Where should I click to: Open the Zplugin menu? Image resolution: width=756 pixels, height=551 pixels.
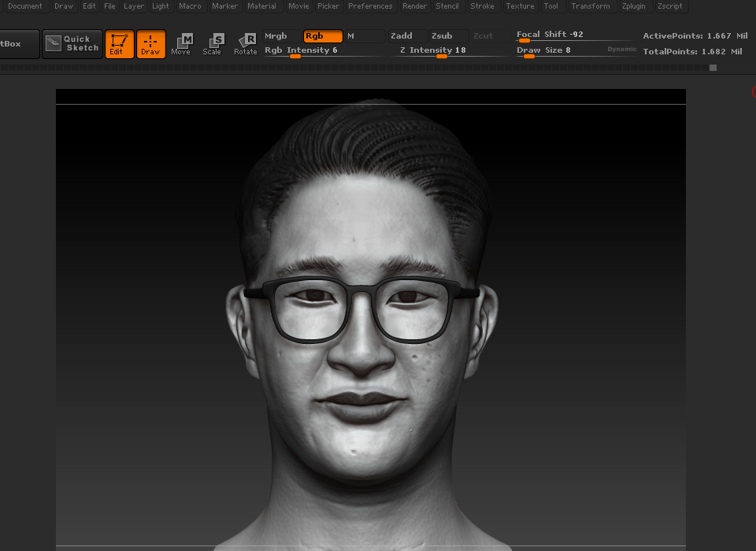click(634, 6)
